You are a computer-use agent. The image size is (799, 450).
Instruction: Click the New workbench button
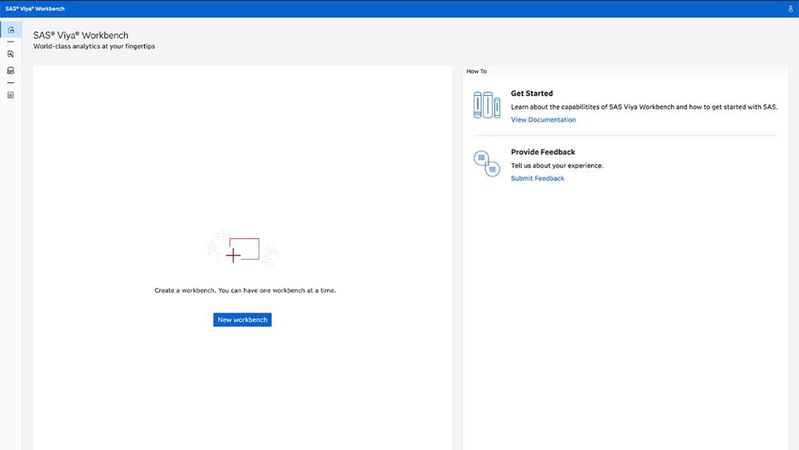click(x=242, y=320)
